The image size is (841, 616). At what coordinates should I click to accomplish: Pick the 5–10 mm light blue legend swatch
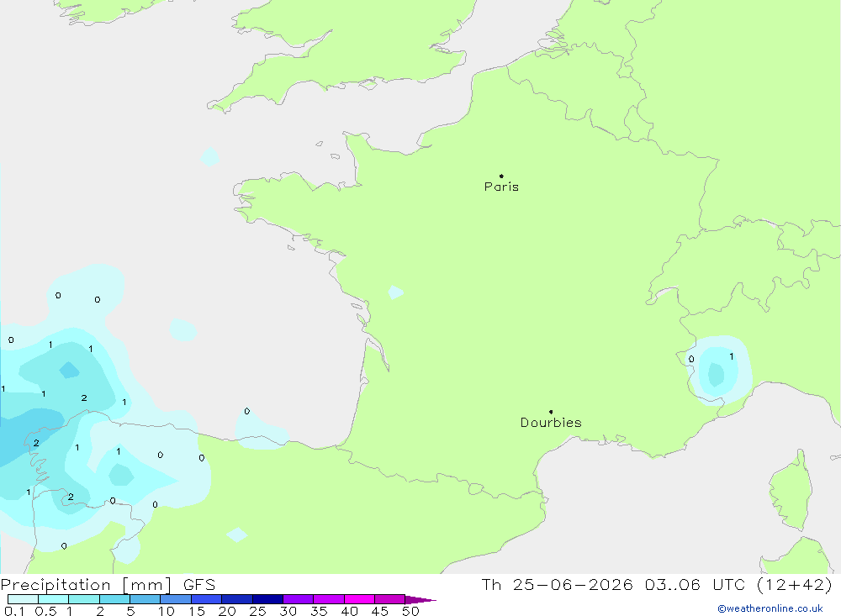(x=145, y=599)
